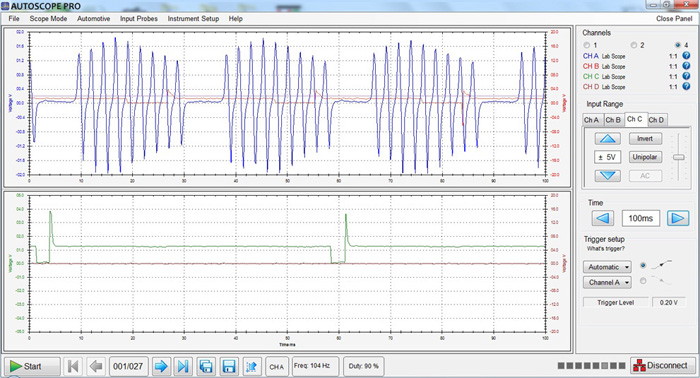This screenshot has width=700, height=378.
Task: Select the 2 channels radio button
Action: (x=633, y=45)
